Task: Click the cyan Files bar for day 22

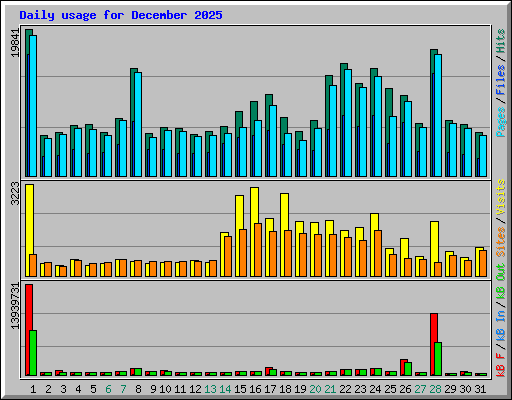Action: click(x=348, y=123)
